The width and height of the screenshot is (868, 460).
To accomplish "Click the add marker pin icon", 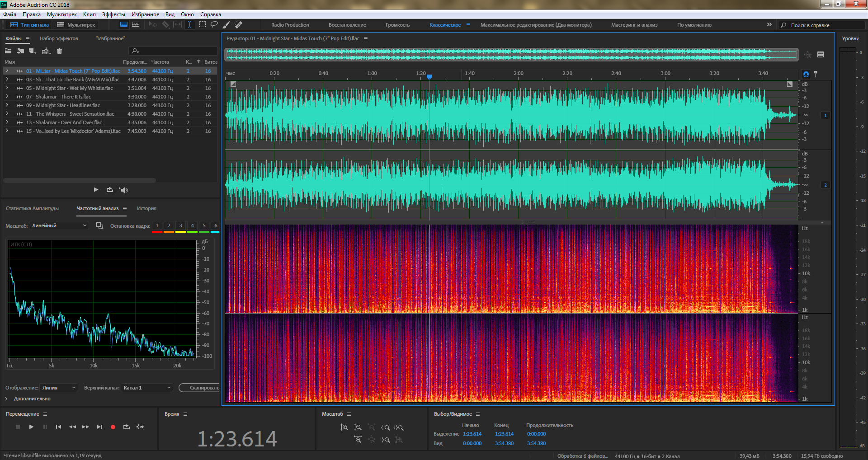I will pos(816,74).
